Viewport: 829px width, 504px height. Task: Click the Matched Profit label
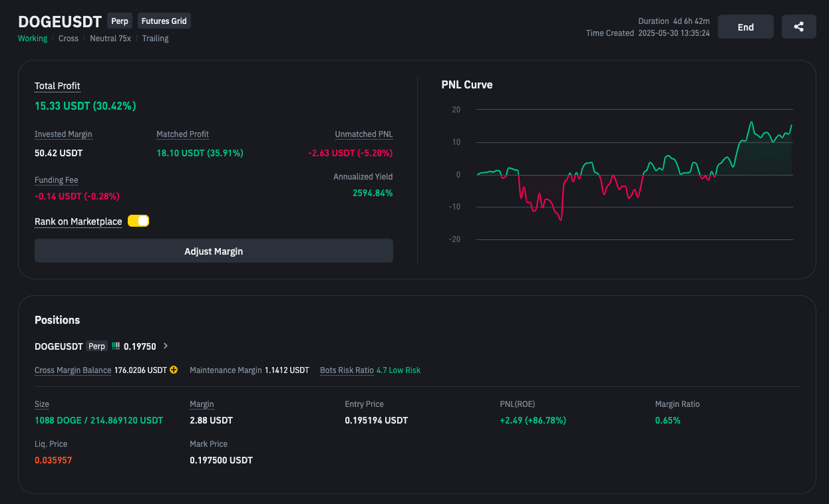point(182,134)
